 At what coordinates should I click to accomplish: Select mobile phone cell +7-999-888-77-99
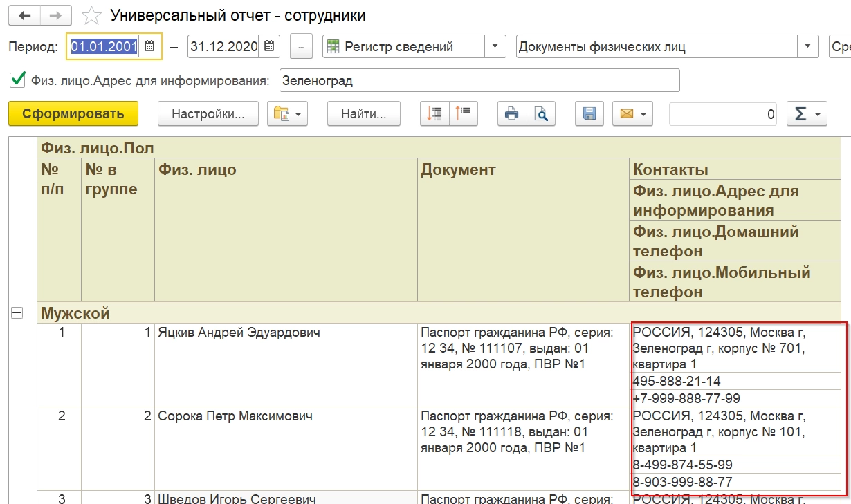click(x=735, y=398)
